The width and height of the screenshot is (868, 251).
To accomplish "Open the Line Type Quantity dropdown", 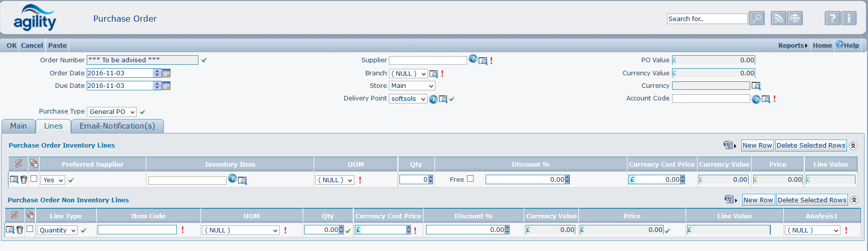I will [58, 230].
